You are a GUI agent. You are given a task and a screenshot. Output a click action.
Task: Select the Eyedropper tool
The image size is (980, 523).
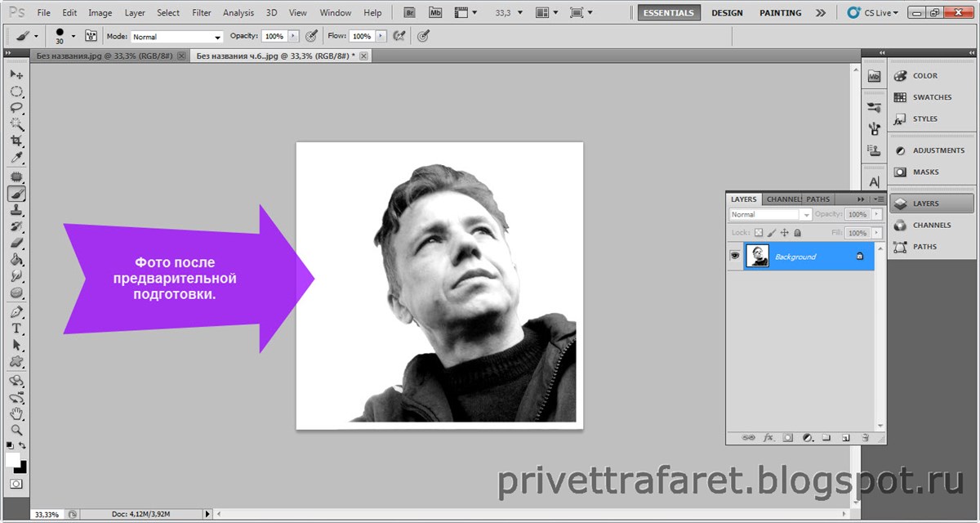[x=16, y=158]
